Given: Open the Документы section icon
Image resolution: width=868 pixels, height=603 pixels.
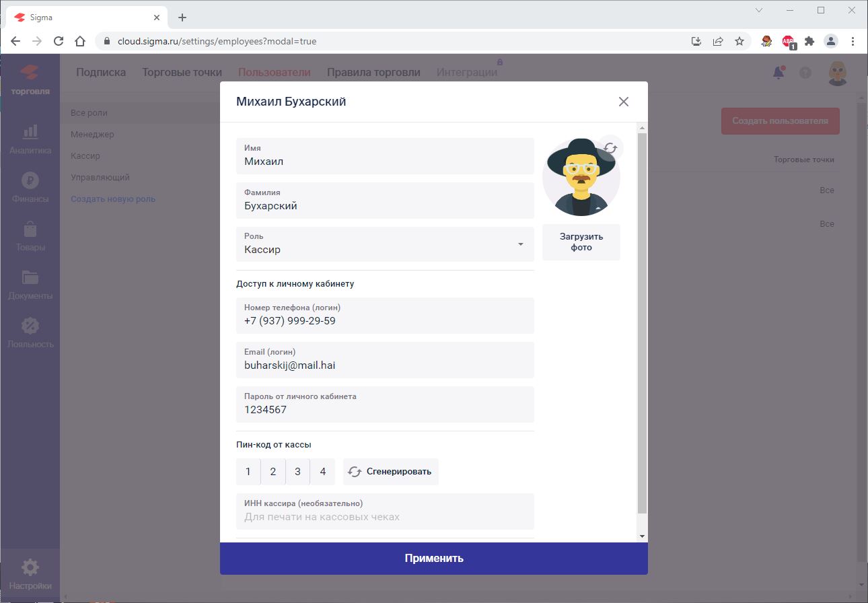Looking at the screenshot, I should coord(30,281).
